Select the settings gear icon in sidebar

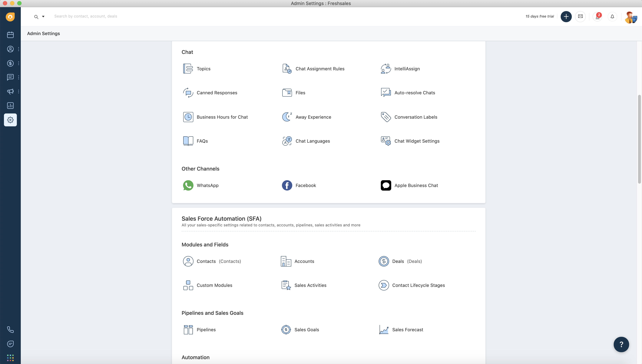coord(10,120)
